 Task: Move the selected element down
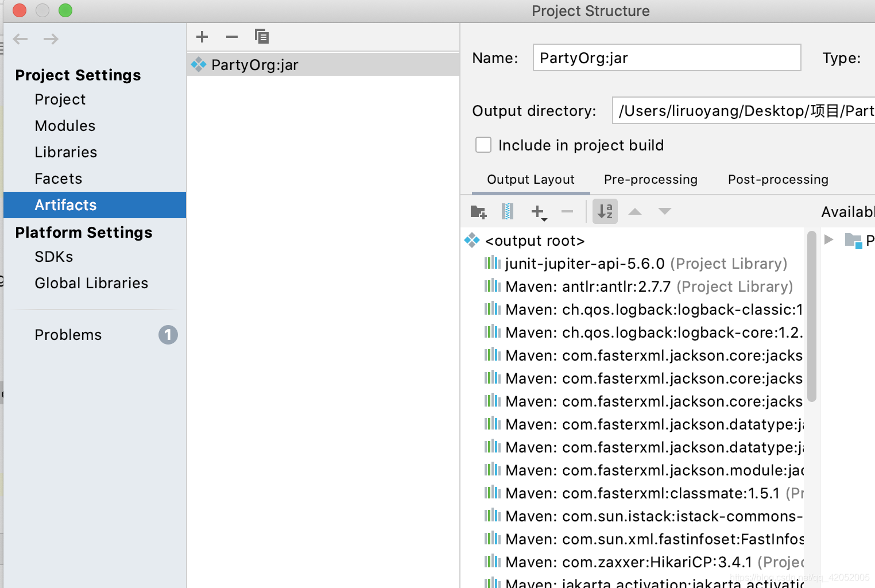pyautogui.click(x=665, y=211)
